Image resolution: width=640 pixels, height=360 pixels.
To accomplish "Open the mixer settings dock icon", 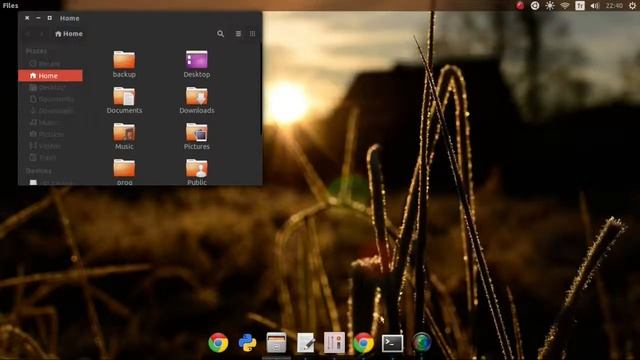I will (334, 342).
